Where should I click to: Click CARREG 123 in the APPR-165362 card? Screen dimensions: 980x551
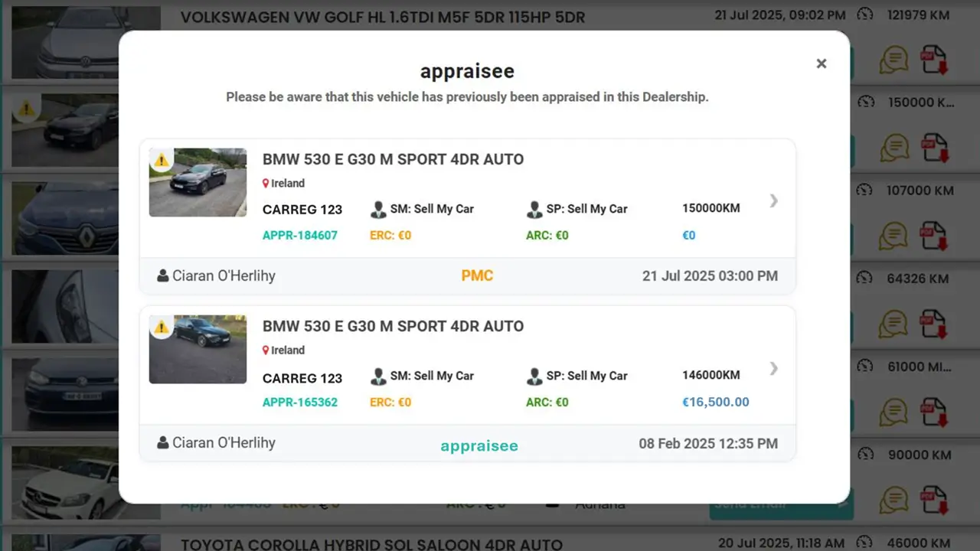pyautogui.click(x=302, y=377)
